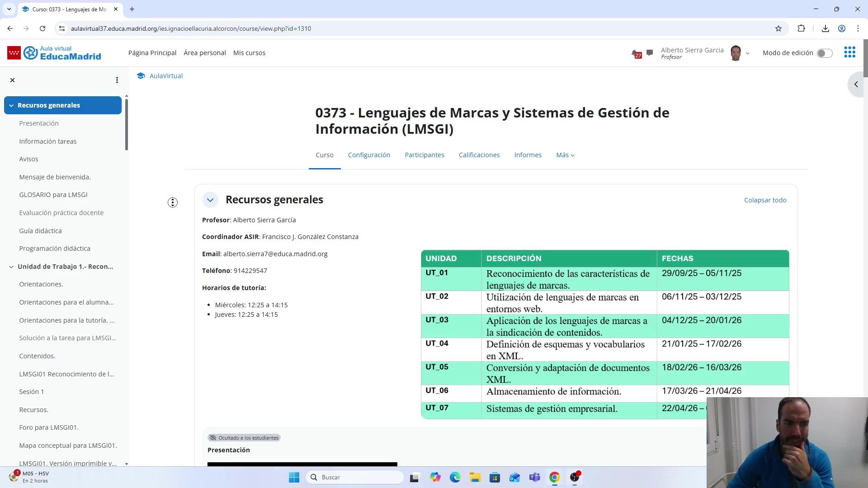Viewport: 868px width, 488px height.
Task: Click the Windows taskbar Buscar search field
Action: pyautogui.click(x=355, y=477)
